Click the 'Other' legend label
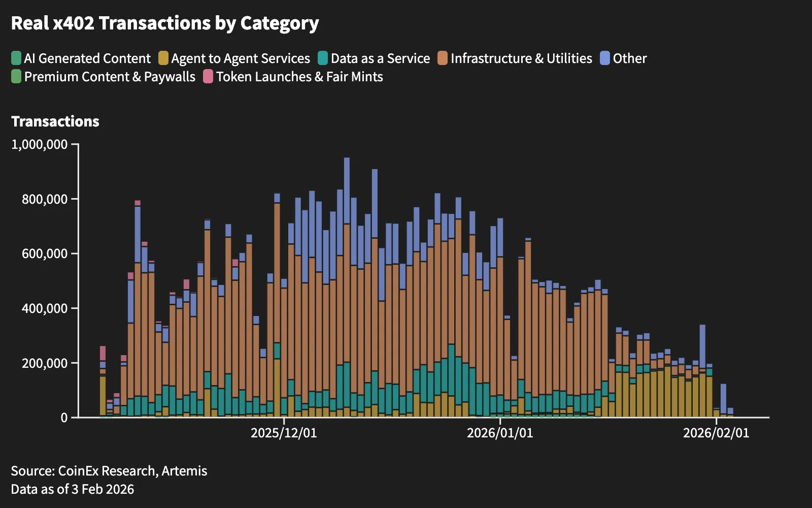 (630, 58)
